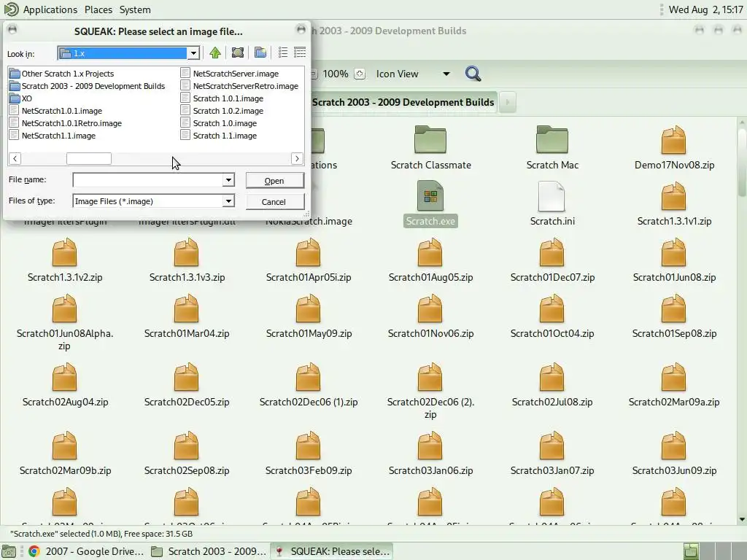Click Scratch 2003 - 2009 Development Builds path button

[x=403, y=102]
